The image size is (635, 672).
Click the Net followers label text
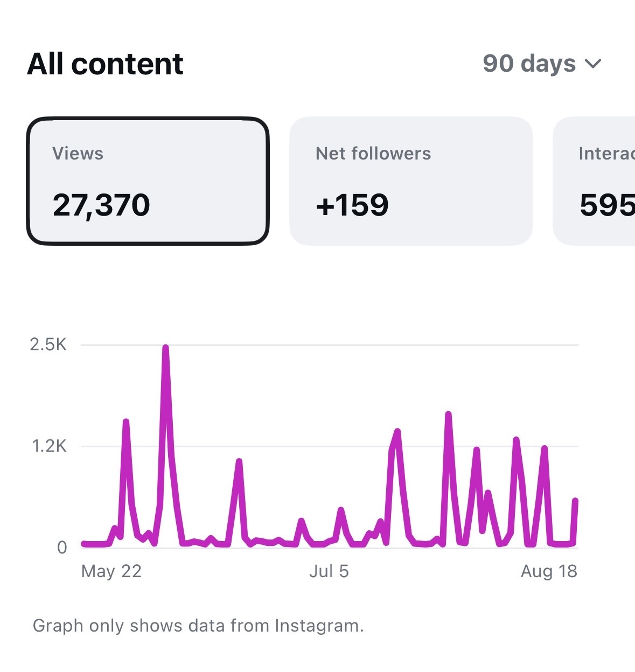click(373, 154)
